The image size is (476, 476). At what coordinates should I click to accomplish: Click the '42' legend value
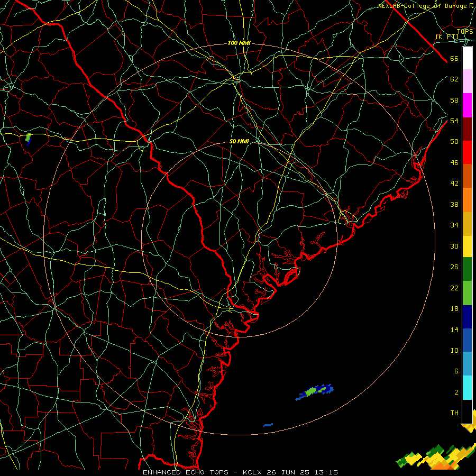[x=454, y=184]
